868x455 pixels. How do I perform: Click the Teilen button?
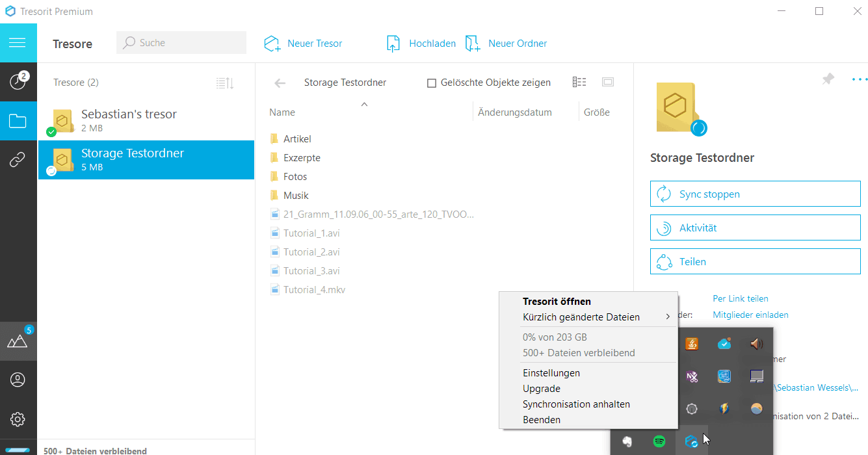[755, 261]
